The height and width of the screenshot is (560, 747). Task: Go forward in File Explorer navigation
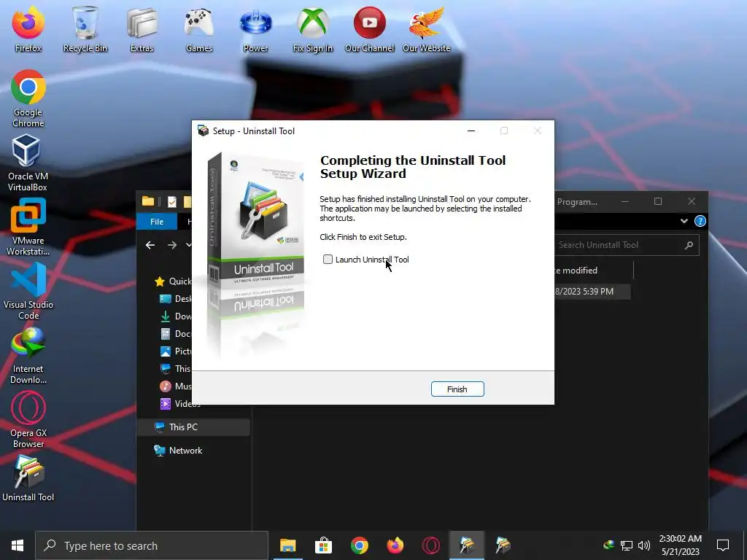tap(172, 245)
